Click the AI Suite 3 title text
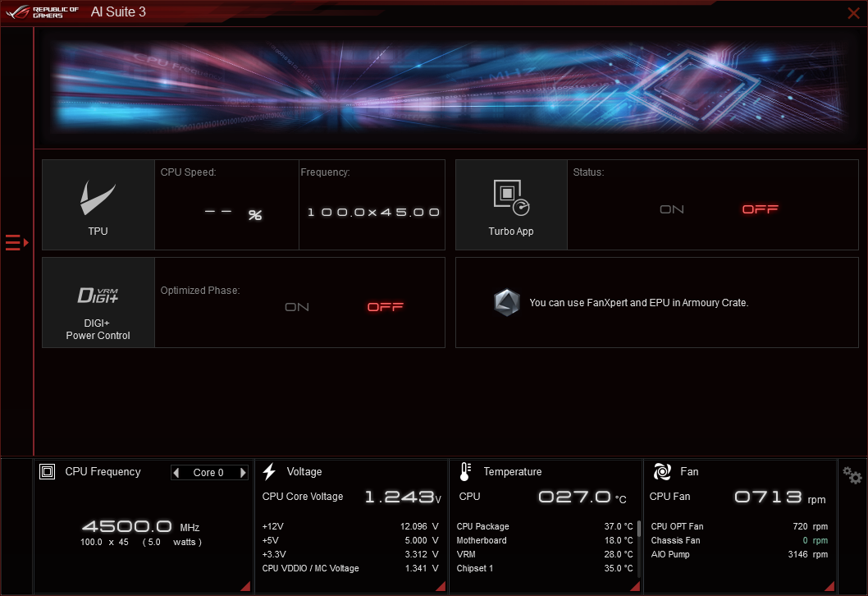The height and width of the screenshot is (596, 868). click(x=118, y=12)
